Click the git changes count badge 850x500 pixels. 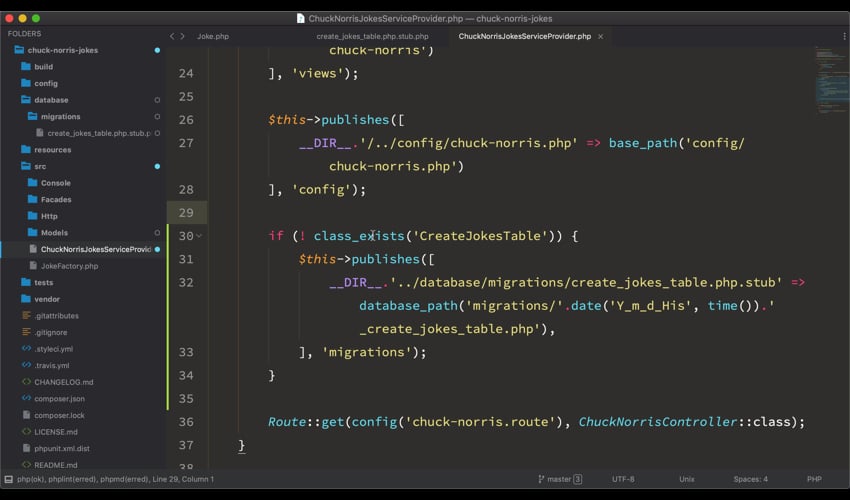[578, 479]
